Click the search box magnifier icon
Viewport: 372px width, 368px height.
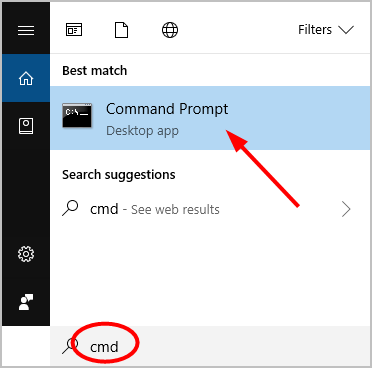click(x=70, y=347)
